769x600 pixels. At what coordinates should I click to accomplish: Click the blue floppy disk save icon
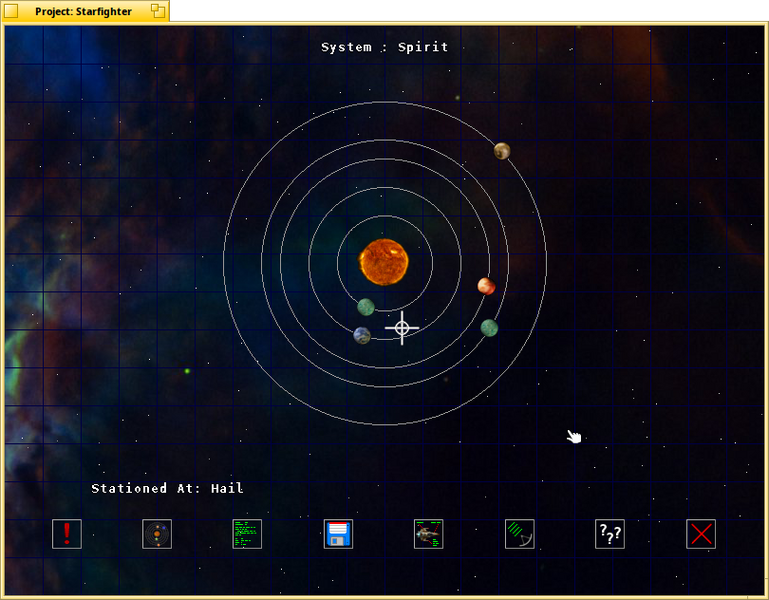pos(338,534)
